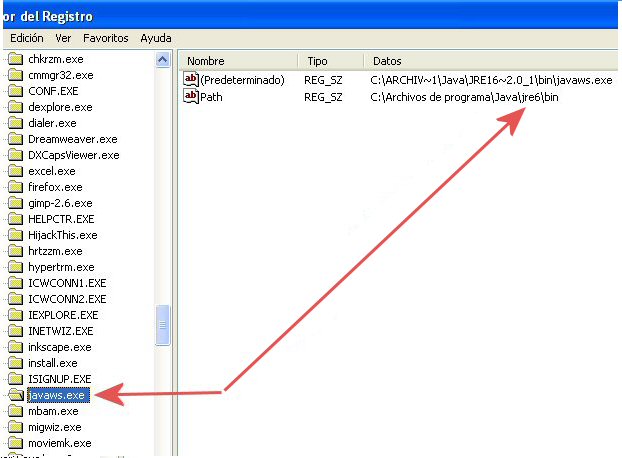Image resolution: width=622 pixels, height=458 pixels.
Task: Select the ICWCONN1.EXE key
Action: coord(67,283)
